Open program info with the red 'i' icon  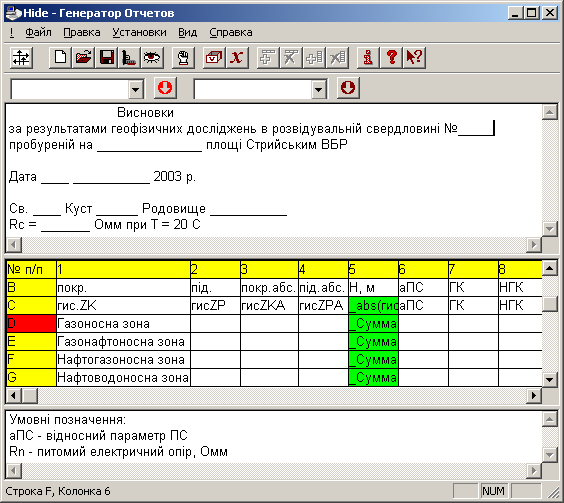coord(368,58)
